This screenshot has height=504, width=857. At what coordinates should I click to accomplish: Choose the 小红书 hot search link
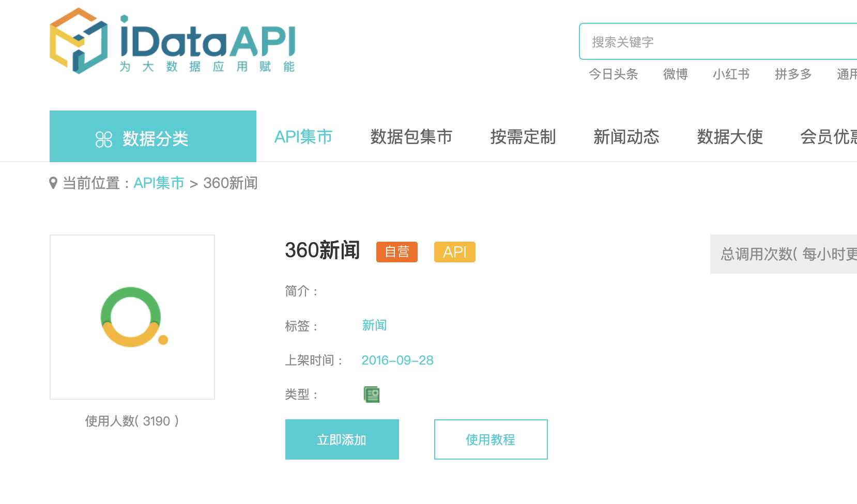tap(731, 74)
